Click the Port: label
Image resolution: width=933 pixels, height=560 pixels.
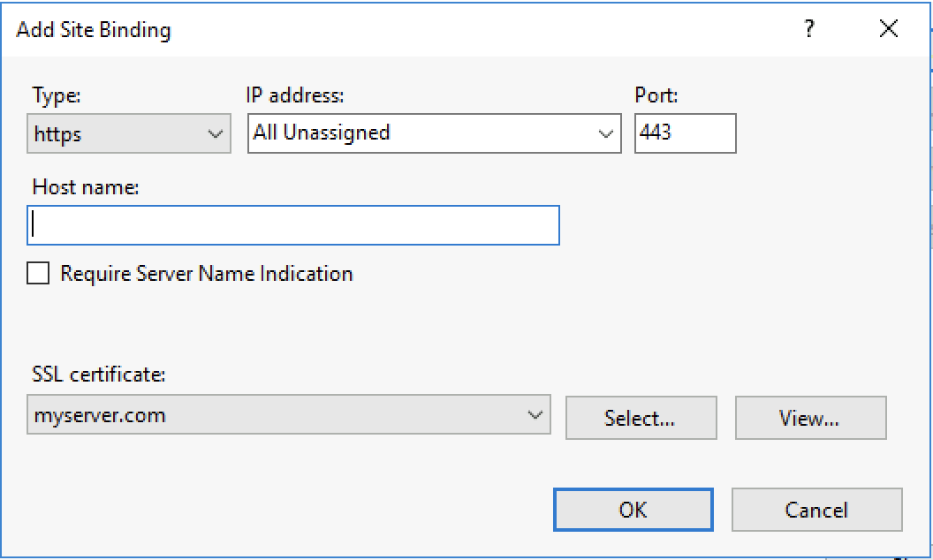656,95
